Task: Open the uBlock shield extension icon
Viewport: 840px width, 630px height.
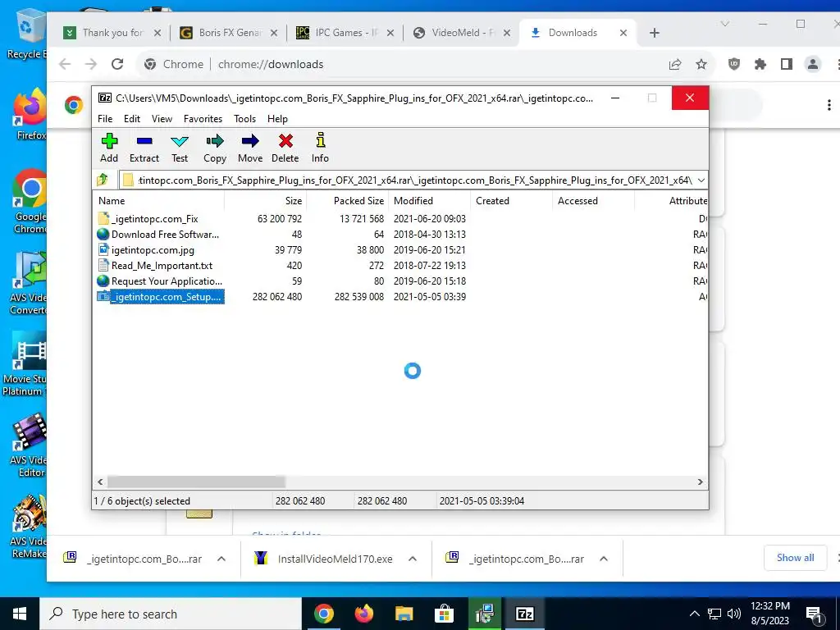Action: coord(734,64)
